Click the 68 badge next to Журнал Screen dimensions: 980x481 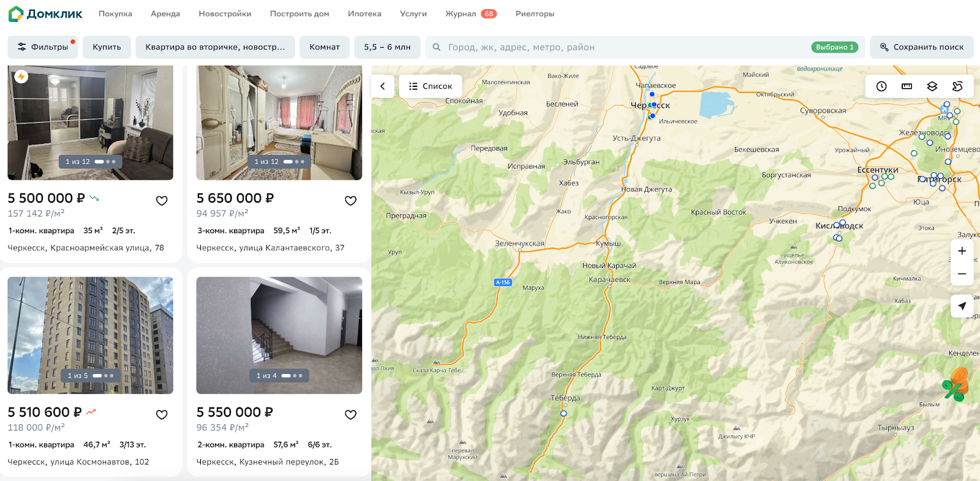(489, 13)
